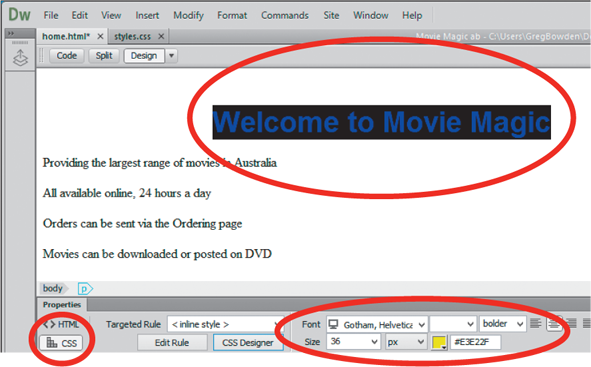
Task: Open the View menu
Action: click(111, 15)
